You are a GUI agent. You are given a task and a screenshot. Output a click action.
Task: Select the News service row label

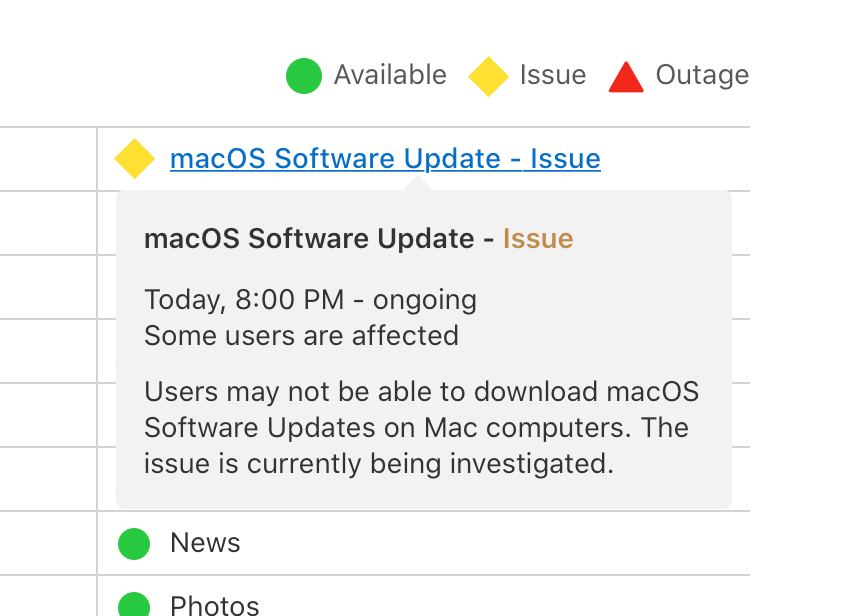pos(205,542)
